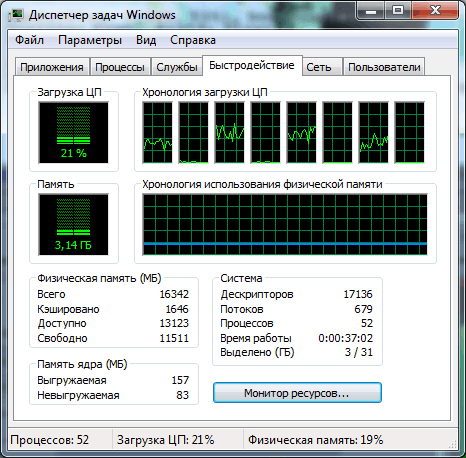Click the Выгружаемая value 157
The width and height of the screenshot is (466, 458).
tap(180, 380)
